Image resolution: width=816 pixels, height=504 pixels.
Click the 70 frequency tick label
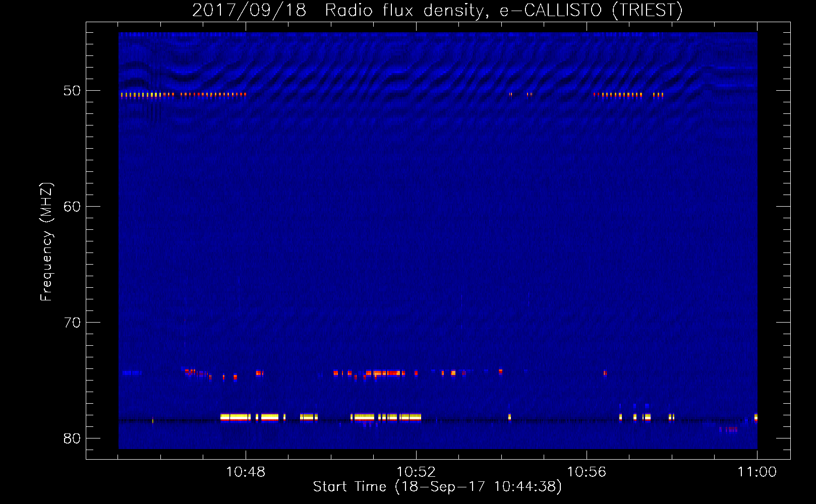click(72, 323)
